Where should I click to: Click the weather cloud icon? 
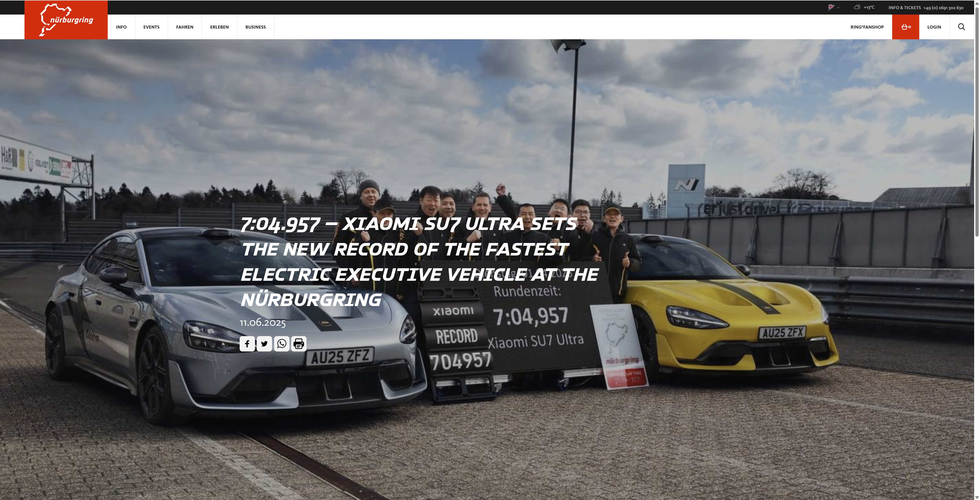[857, 7]
